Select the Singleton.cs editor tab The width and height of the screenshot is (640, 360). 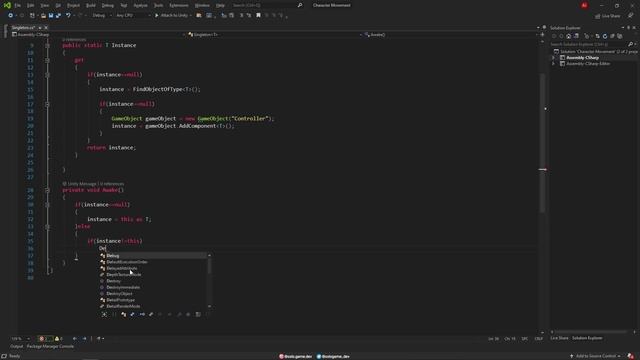coord(23,28)
